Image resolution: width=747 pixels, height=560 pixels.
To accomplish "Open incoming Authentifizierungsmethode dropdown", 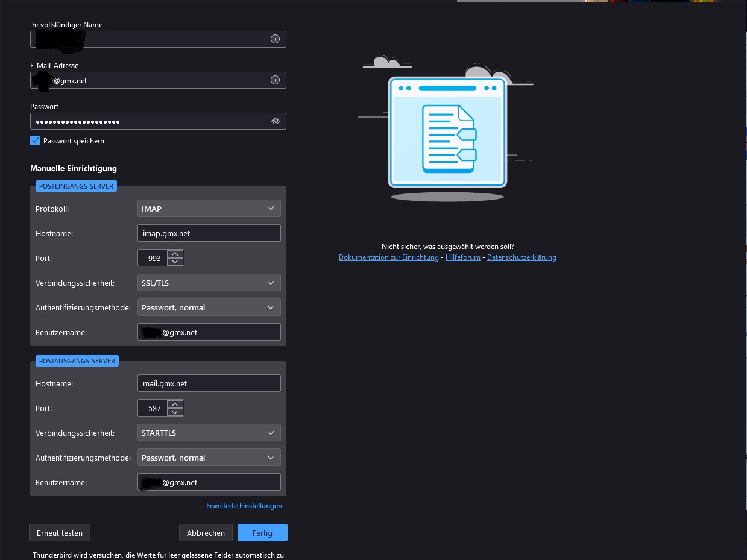I will 209,307.
